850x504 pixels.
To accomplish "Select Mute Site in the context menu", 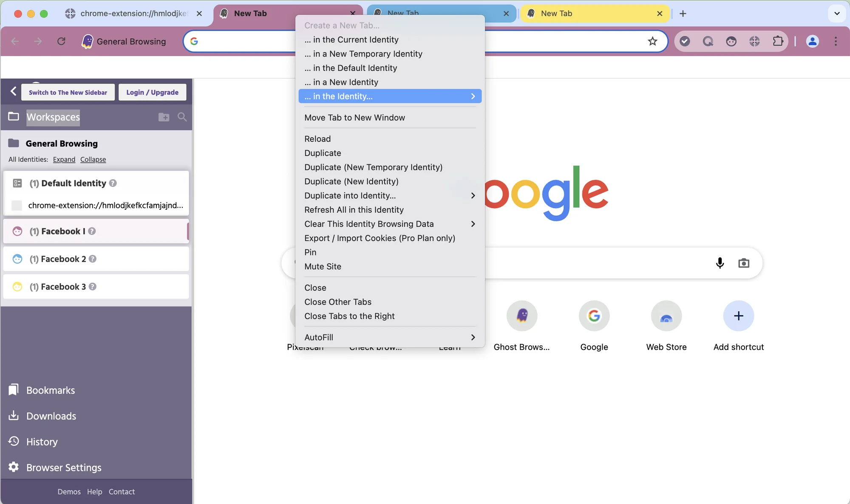I will 390,266.
